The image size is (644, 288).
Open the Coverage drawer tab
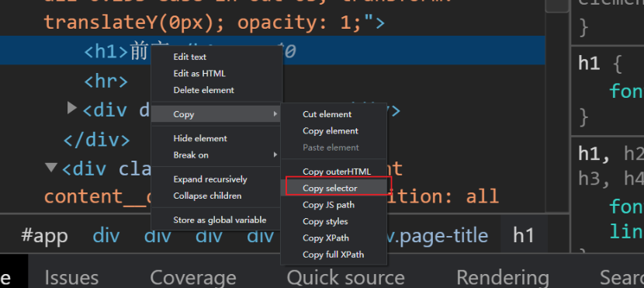tap(193, 278)
